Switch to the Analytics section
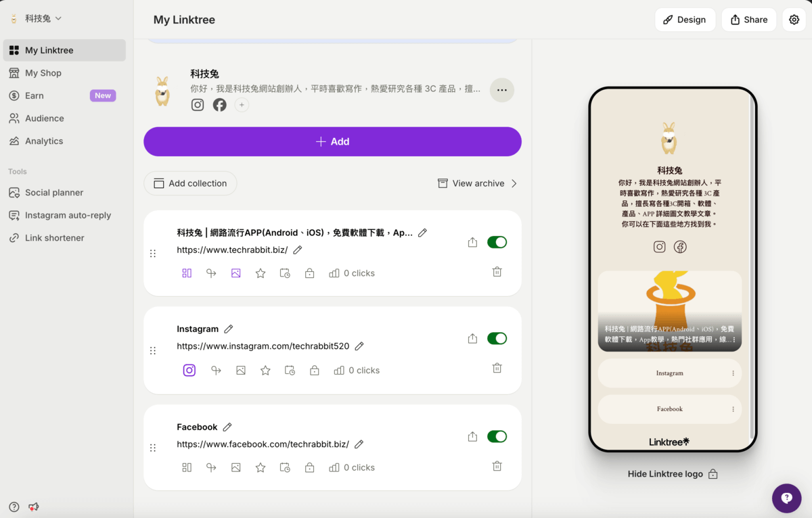This screenshot has height=518, width=812. click(x=43, y=141)
